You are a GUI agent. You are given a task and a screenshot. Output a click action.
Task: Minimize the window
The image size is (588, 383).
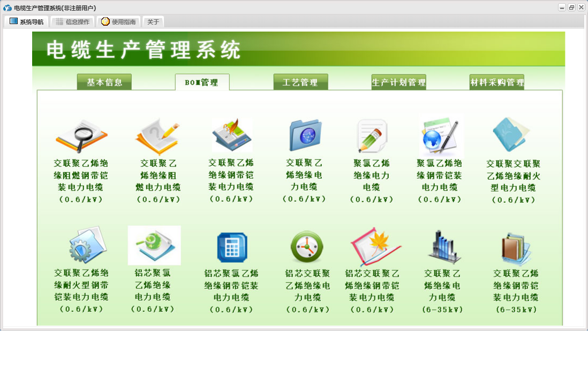pos(562,7)
